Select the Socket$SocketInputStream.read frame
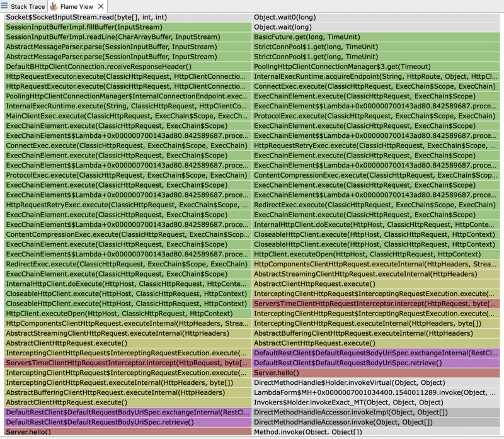The height and width of the screenshot is (439, 504). (128, 18)
